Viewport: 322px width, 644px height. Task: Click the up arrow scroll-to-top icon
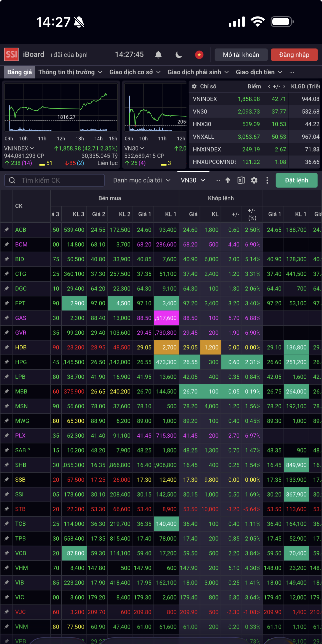228,180
